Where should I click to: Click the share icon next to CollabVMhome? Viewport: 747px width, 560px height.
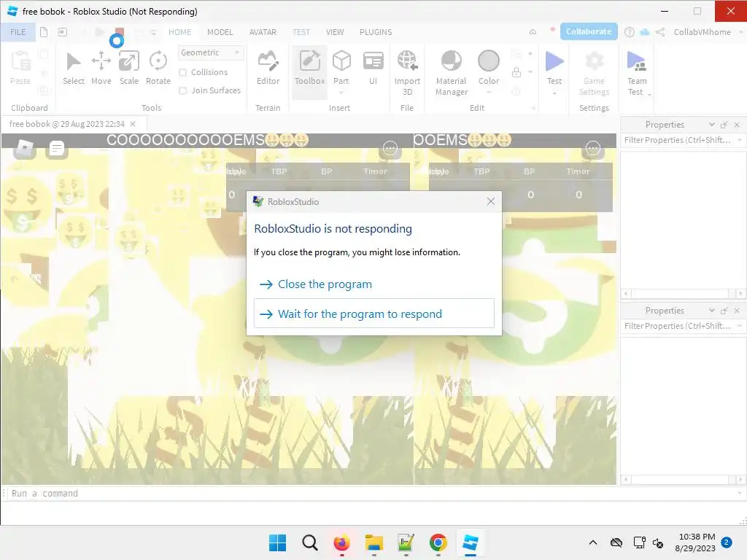[659, 32]
